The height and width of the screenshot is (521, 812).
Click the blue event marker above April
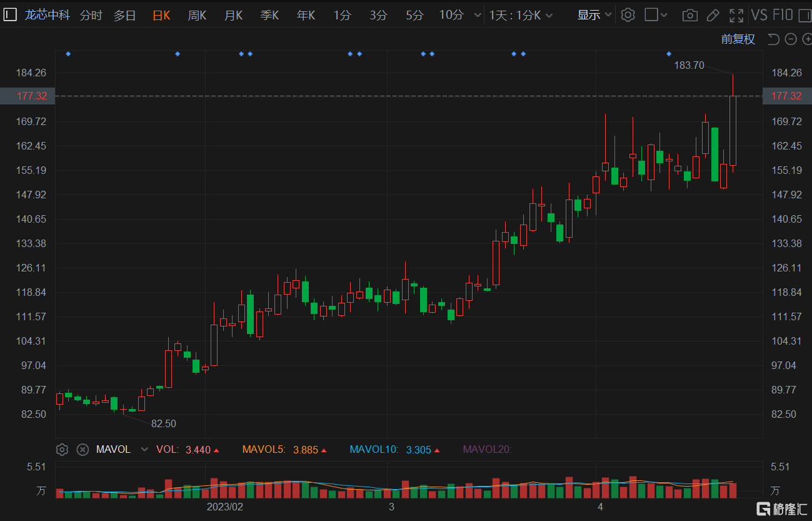pos(668,54)
